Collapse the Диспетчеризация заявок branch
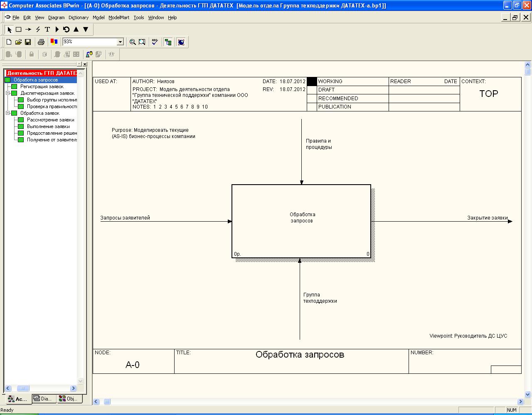This screenshot has width=532, height=415. point(8,93)
